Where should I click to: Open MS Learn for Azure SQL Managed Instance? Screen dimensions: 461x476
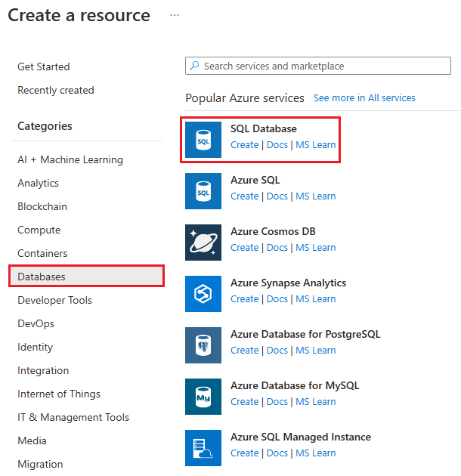[x=316, y=453]
